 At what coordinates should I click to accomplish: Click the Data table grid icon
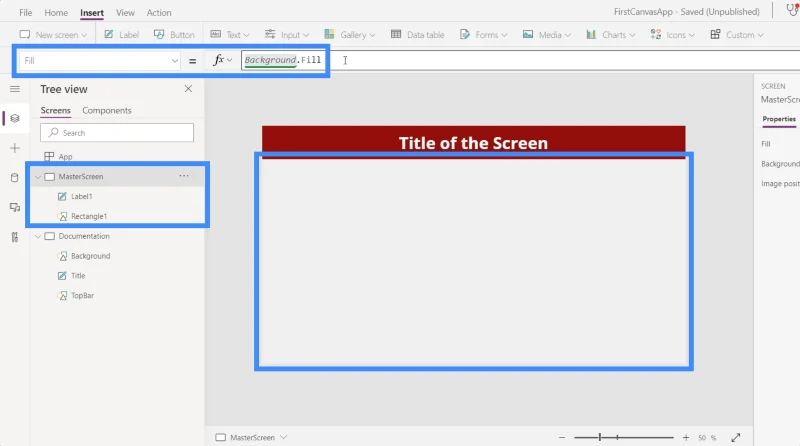(396, 34)
